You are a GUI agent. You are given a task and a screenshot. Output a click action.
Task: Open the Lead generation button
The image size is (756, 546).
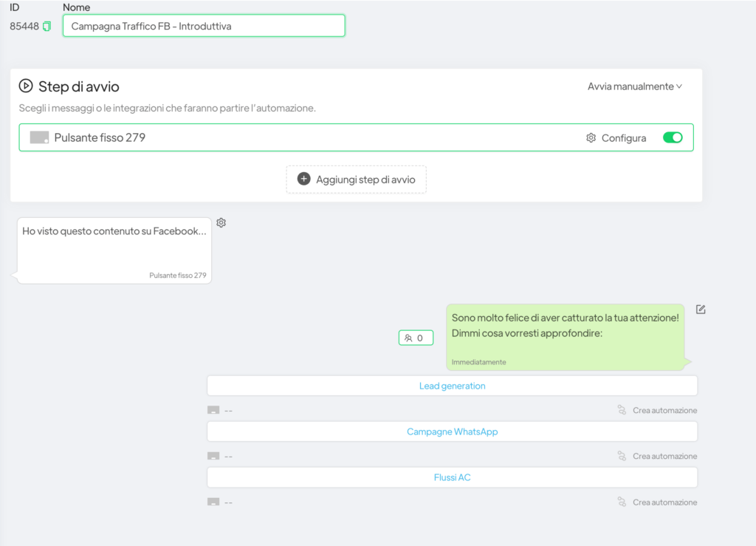click(453, 386)
